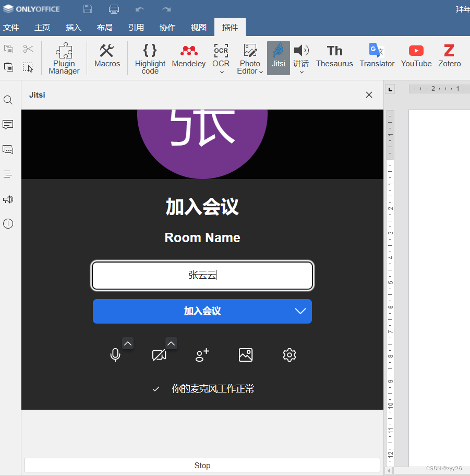Open camera options arrow
The image size is (470, 476).
click(171, 343)
